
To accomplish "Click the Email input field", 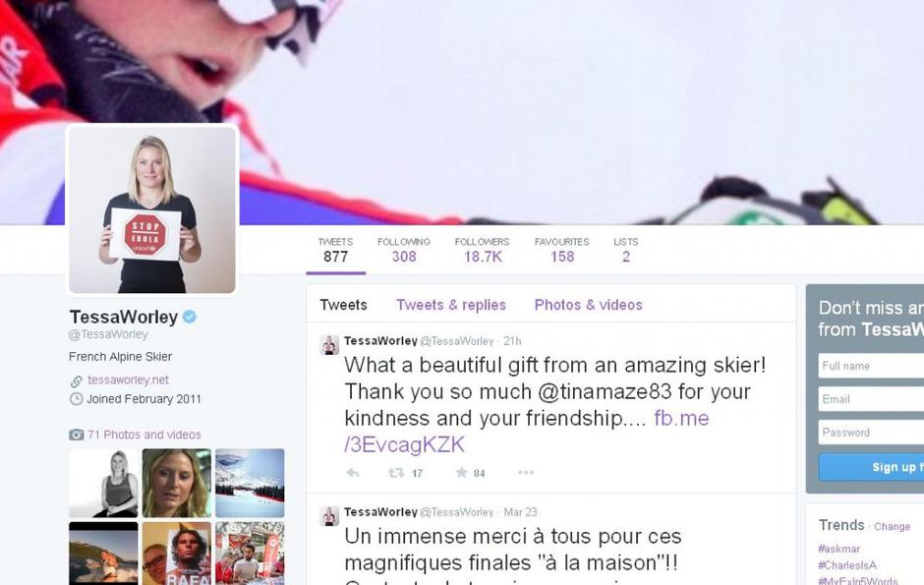I will pyautogui.click(x=871, y=399).
